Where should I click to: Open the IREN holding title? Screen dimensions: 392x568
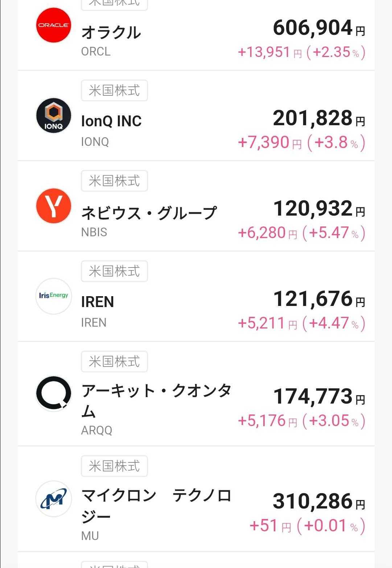(98, 302)
